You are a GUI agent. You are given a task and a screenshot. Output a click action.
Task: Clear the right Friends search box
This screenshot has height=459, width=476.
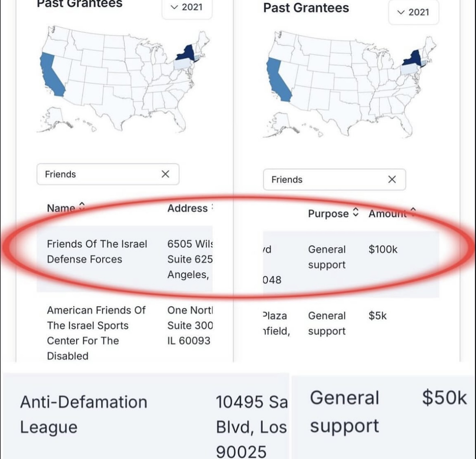392,179
